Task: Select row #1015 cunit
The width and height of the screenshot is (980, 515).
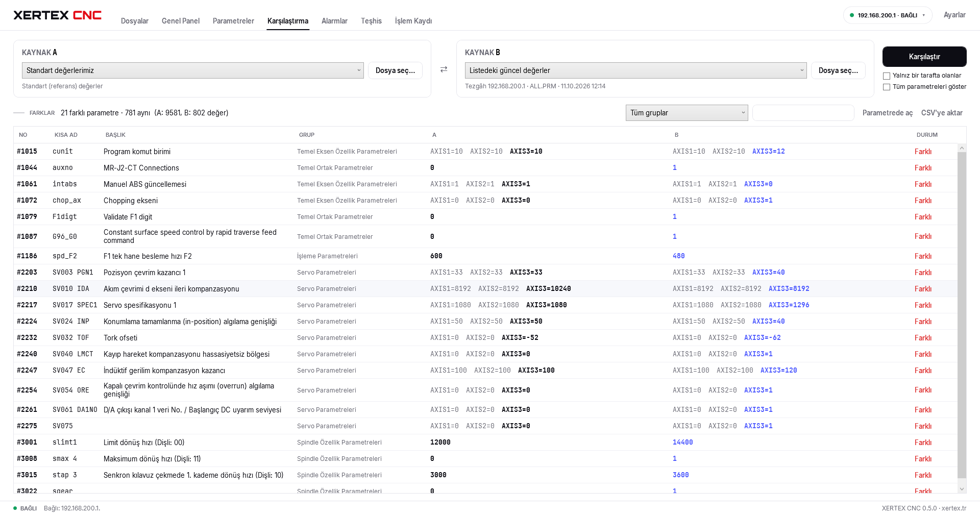Action: pyautogui.click(x=485, y=152)
